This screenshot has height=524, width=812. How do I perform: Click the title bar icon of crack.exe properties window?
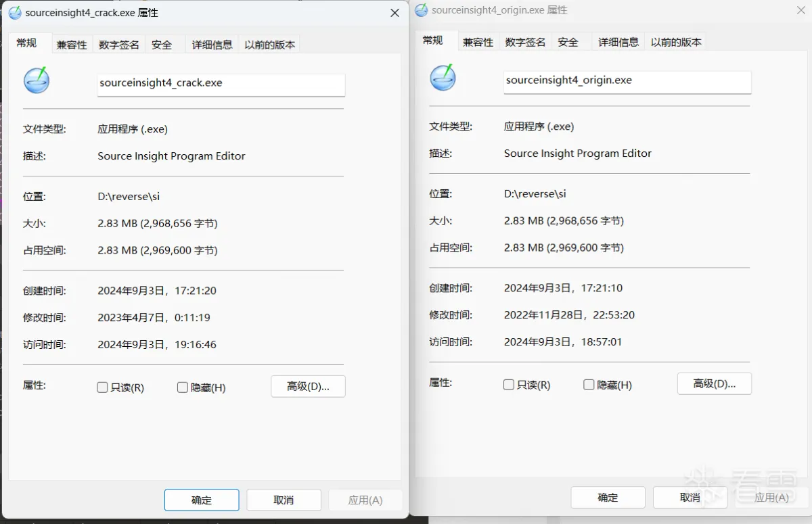pyautogui.click(x=15, y=13)
